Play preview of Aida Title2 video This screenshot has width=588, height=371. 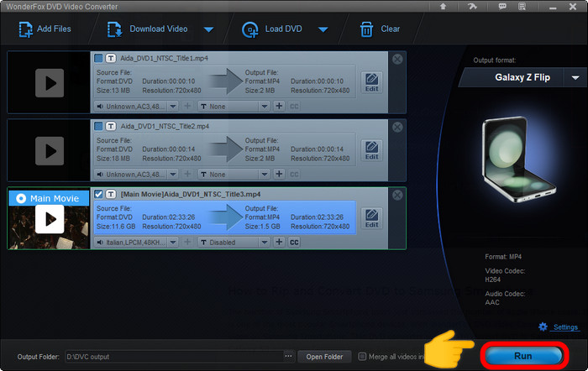(50, 151)
